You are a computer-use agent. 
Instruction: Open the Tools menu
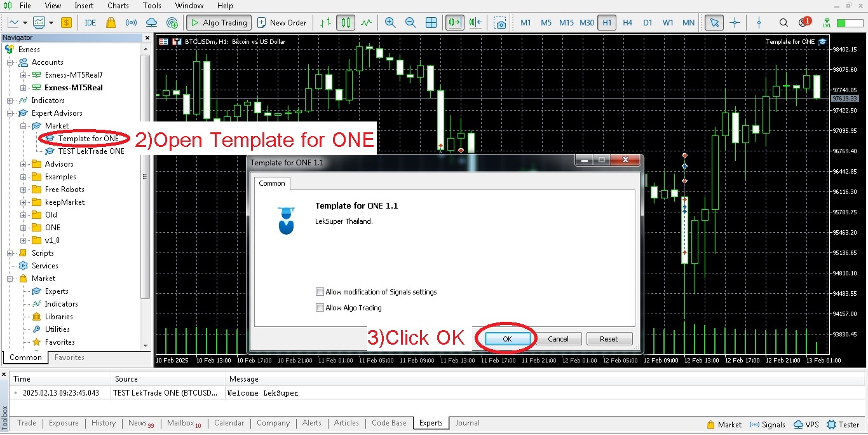click(x=152, y=6)
